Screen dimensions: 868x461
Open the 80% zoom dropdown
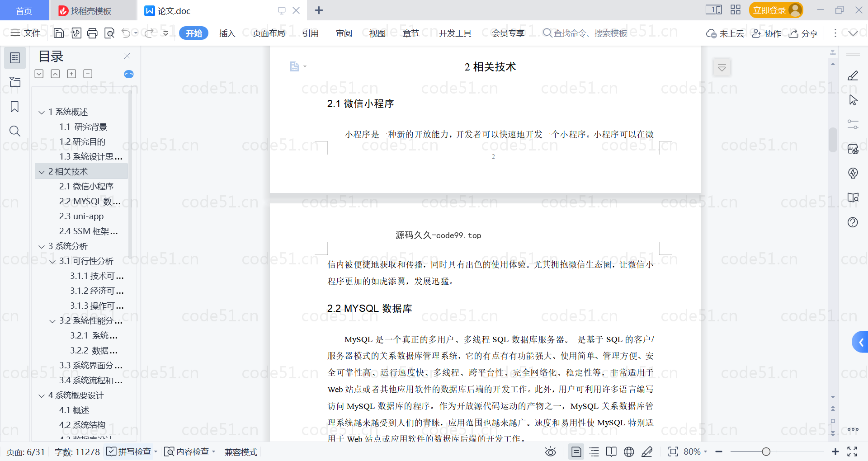696,452
